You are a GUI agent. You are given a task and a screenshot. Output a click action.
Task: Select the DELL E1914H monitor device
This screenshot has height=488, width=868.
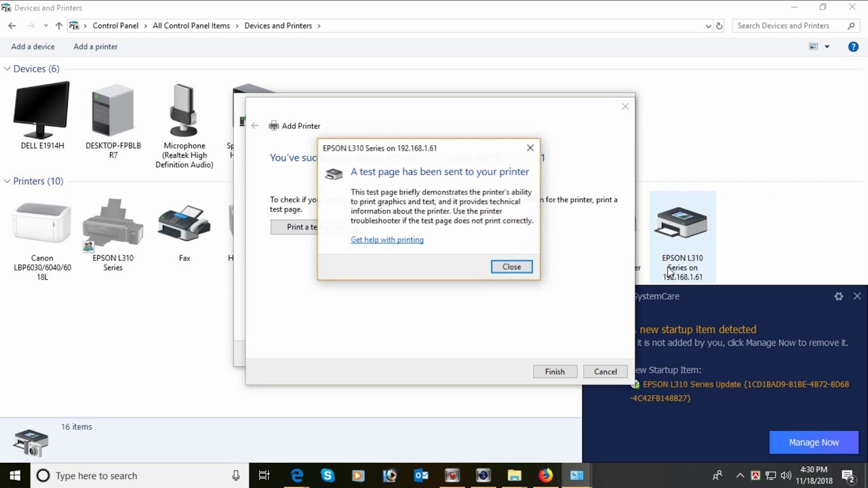point(42,115)
